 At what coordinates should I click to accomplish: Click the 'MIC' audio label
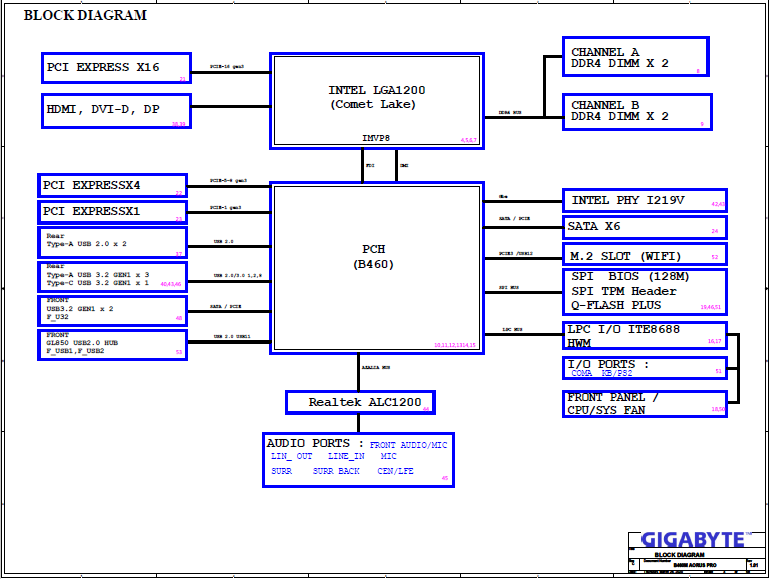click(388, 456)
